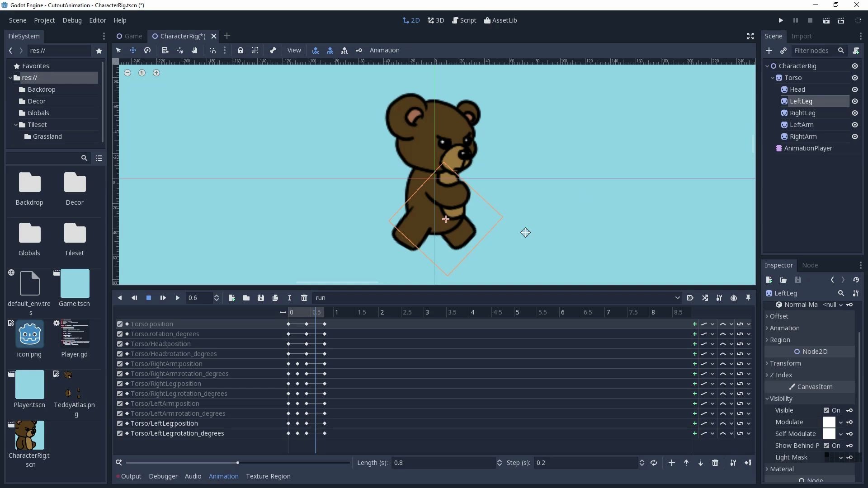Click the Lock selected node icon
The image size is (868, 488).
[x=241, y=50]
